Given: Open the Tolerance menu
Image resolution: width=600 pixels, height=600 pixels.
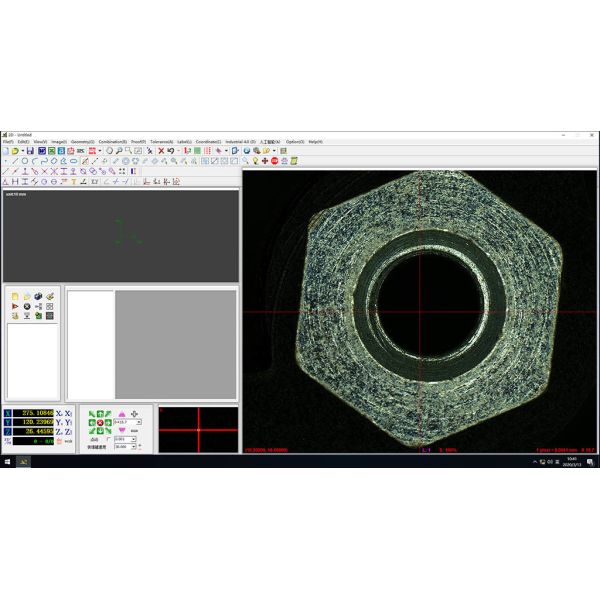Looking at the screenshot, I should [161, 142].
